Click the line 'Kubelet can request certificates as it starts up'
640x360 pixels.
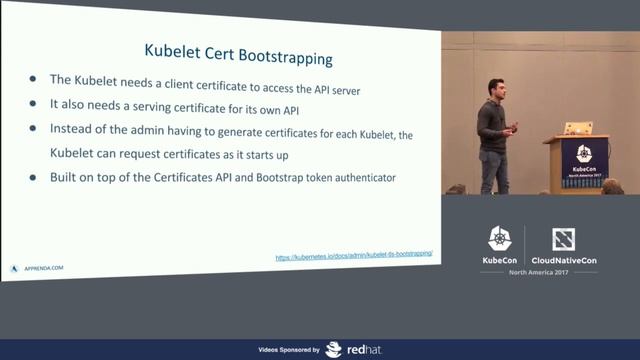[169, 154]
